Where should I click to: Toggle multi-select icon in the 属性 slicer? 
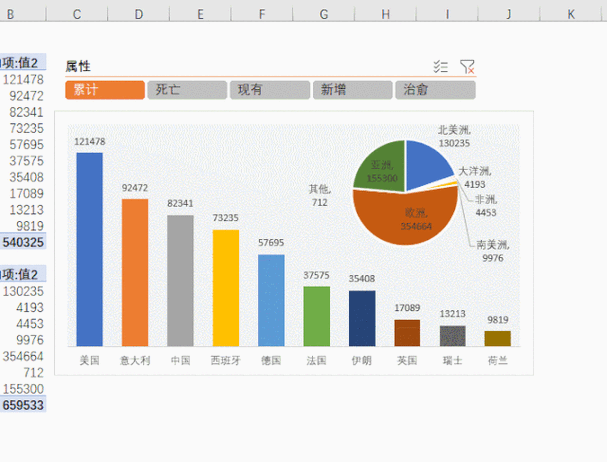click(x=441, y=66)
